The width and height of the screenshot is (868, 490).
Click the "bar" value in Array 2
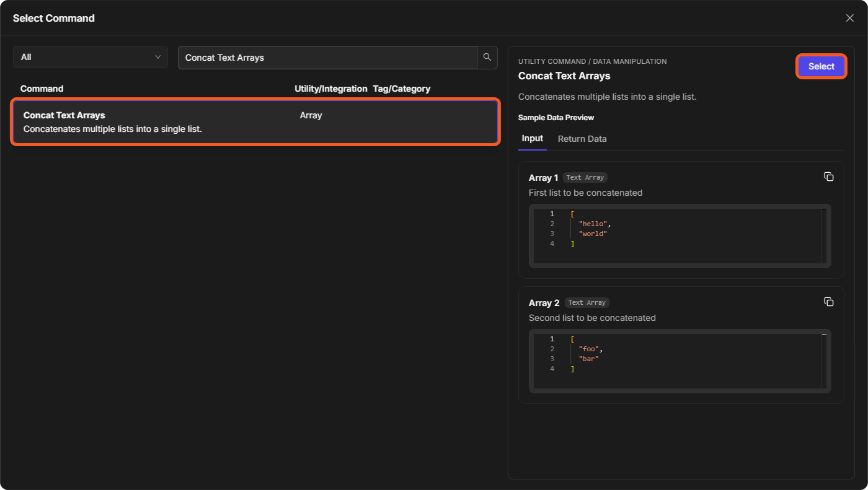click(589, 359)
